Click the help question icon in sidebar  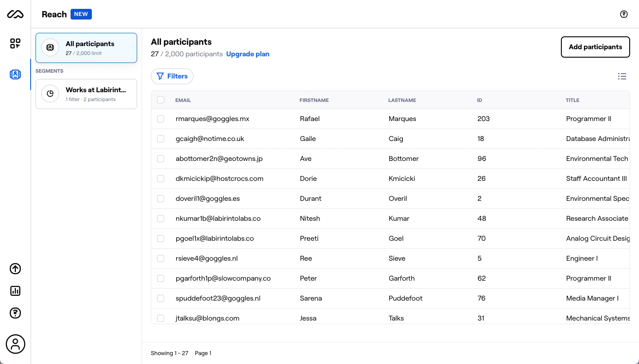point(15,313)
